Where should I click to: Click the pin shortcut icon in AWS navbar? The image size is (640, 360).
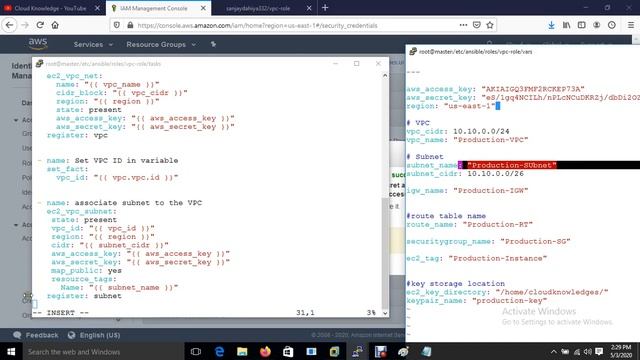point(213,44)
